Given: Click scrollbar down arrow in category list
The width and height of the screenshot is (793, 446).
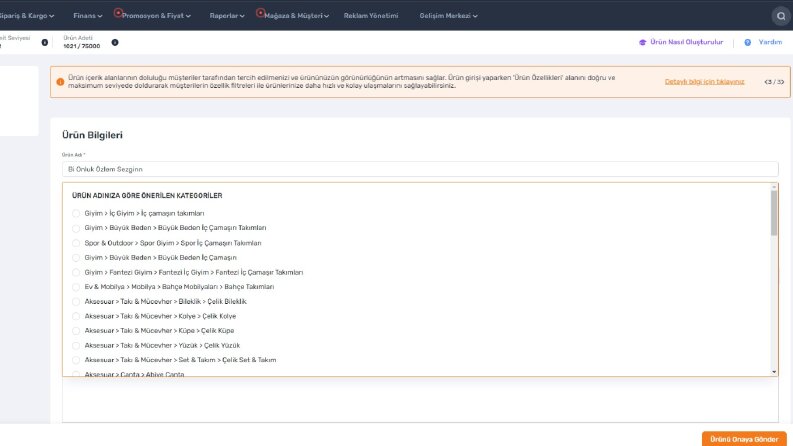Looking at the screenshot, I should tap(774, 372).
